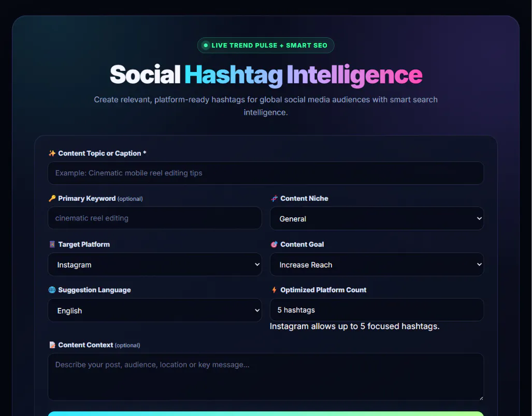The image size is (532, 416).
Task: Focus the Primary Keyword input field
Action: (x=155, y=218)
